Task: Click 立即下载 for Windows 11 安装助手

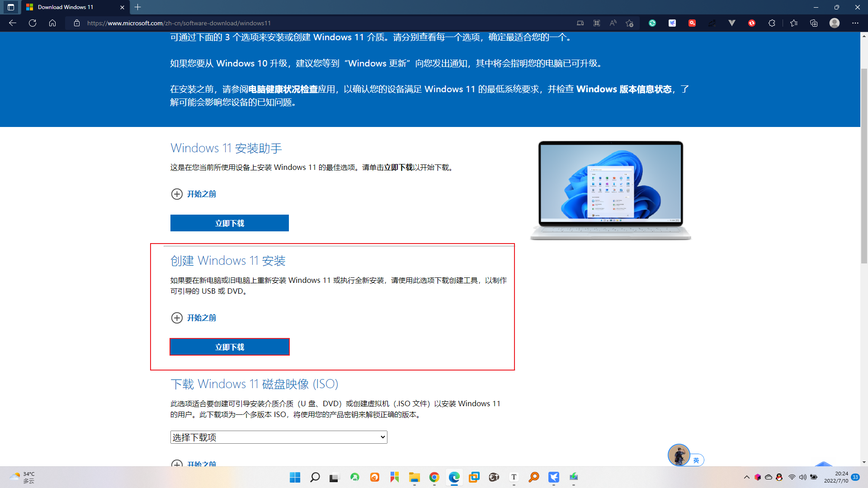Action: pos(230,223)
